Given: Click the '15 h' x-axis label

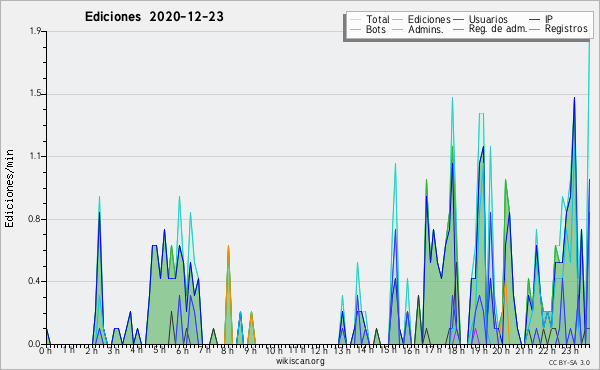Looking at the screenshot, I should click(387, 350).
